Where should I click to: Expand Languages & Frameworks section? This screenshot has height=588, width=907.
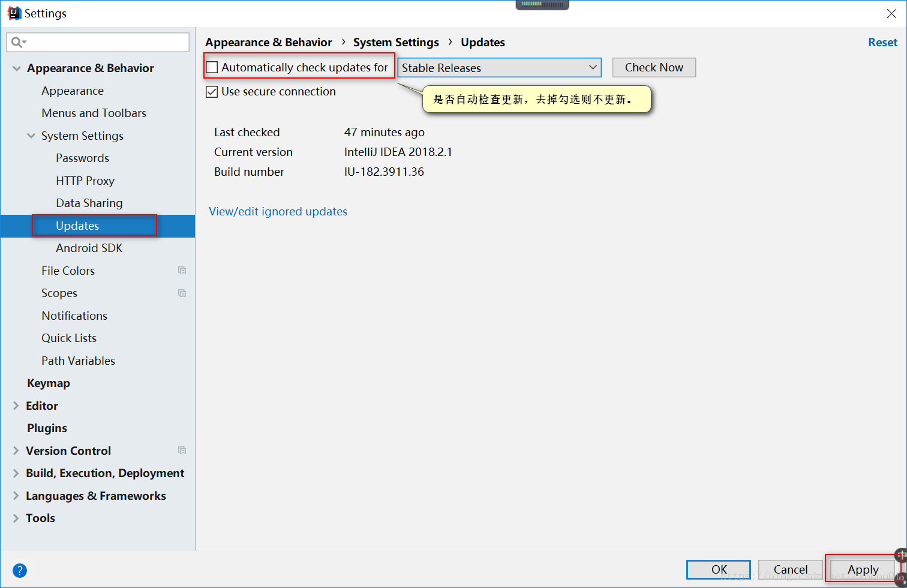click(x=16, y=496)
